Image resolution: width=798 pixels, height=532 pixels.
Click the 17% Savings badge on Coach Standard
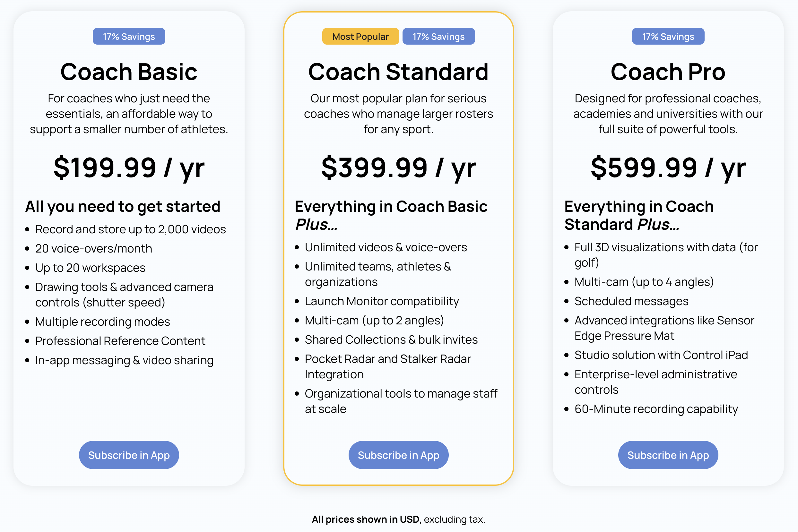point(438,36)
